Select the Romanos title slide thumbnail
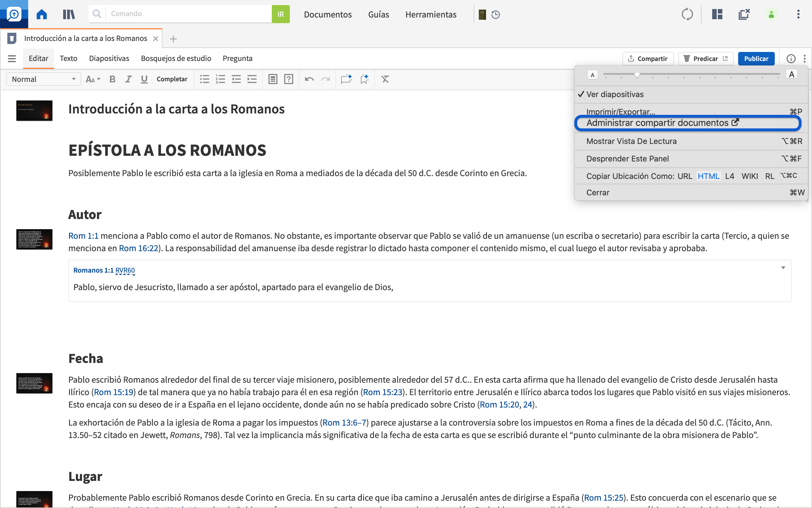This screenshot has width=812, height=508. (34, 111)
